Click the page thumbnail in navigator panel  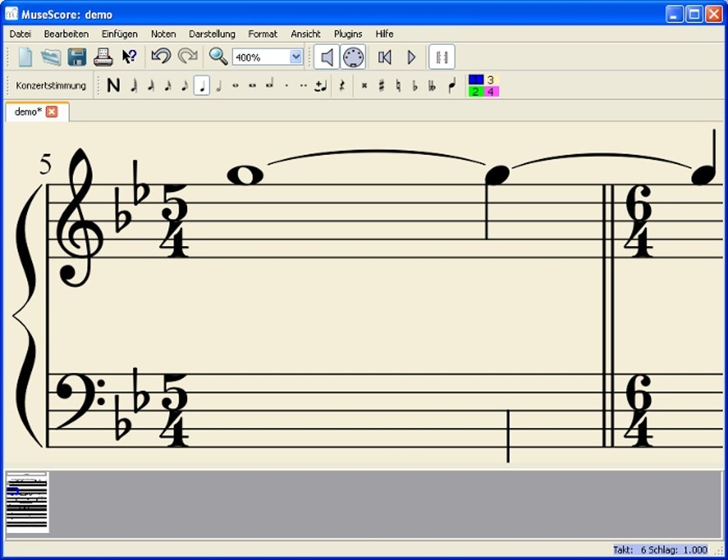[x=27, y=502]
